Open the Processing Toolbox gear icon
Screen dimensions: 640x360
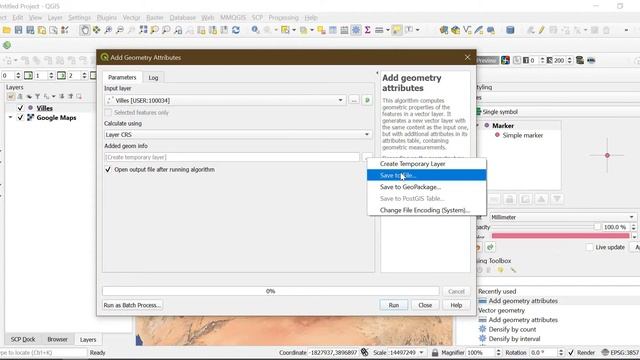[x=356, y=30]
